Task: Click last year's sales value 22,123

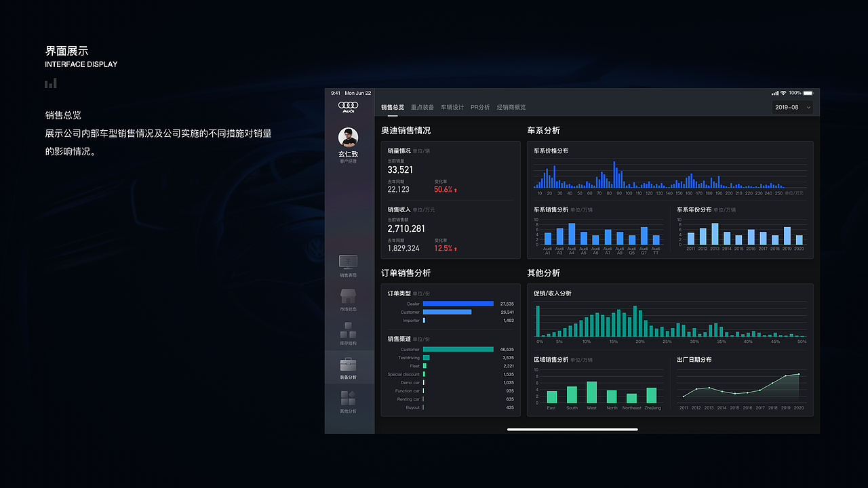Action: 399,190
